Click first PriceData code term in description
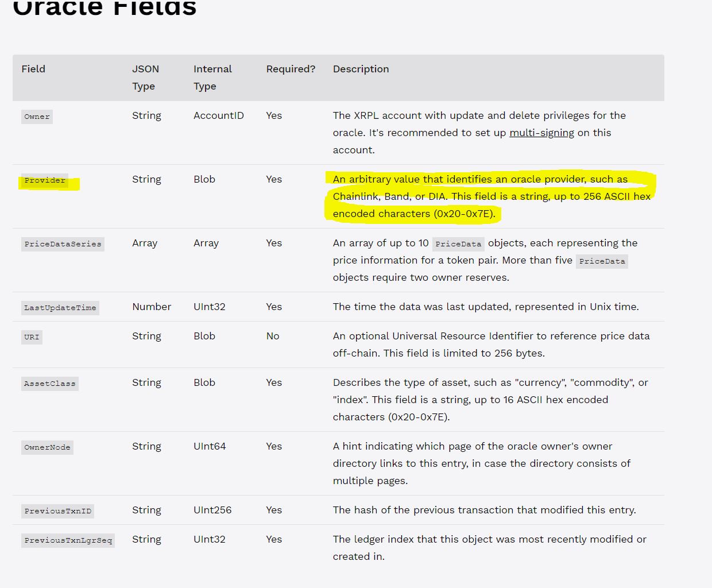This screenshot has width=712, height=588. pyautogui.click(x=458, y=244)
